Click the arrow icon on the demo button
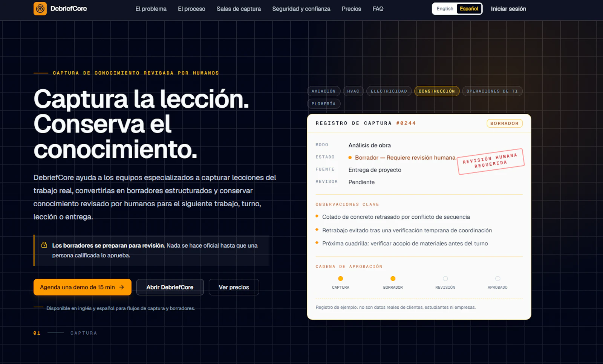The height and width of the screenshot is (364, 603). (x=122, y=287)
